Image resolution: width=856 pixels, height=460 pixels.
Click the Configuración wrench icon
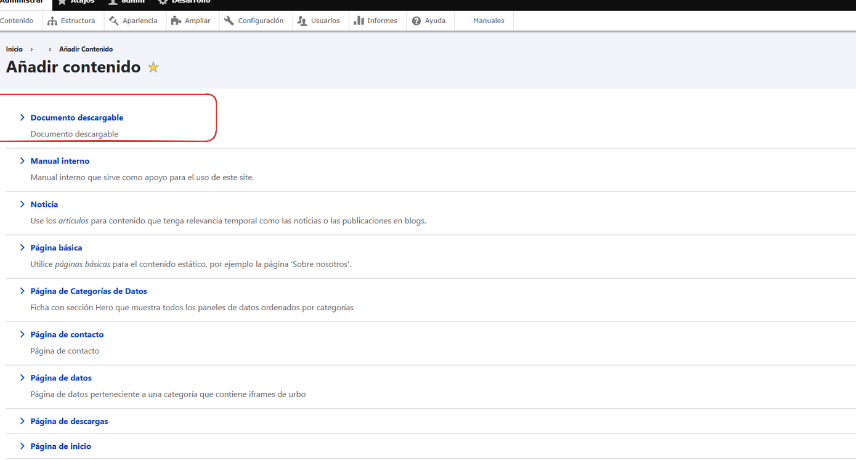[x=229, y=21]
